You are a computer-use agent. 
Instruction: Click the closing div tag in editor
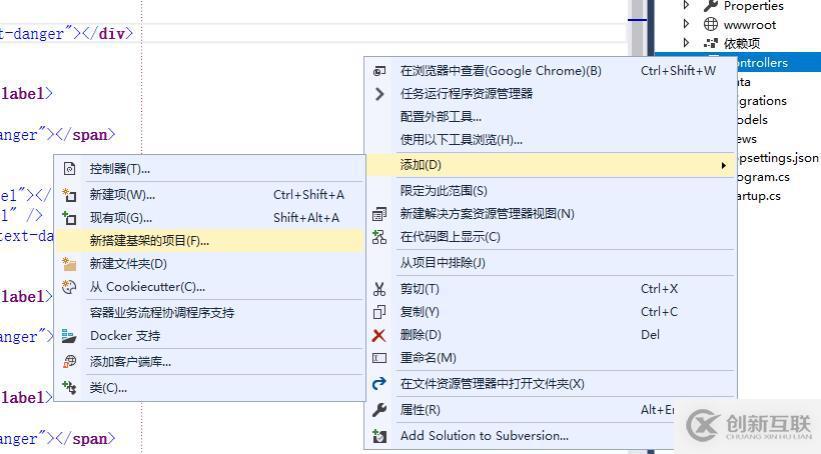coord(108,34)
